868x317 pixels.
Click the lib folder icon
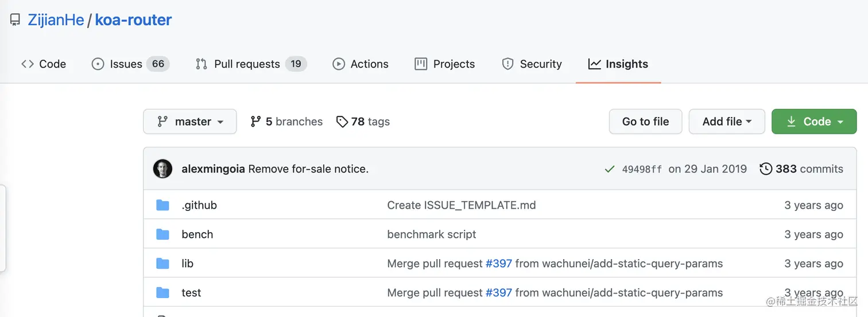point(163,264)
